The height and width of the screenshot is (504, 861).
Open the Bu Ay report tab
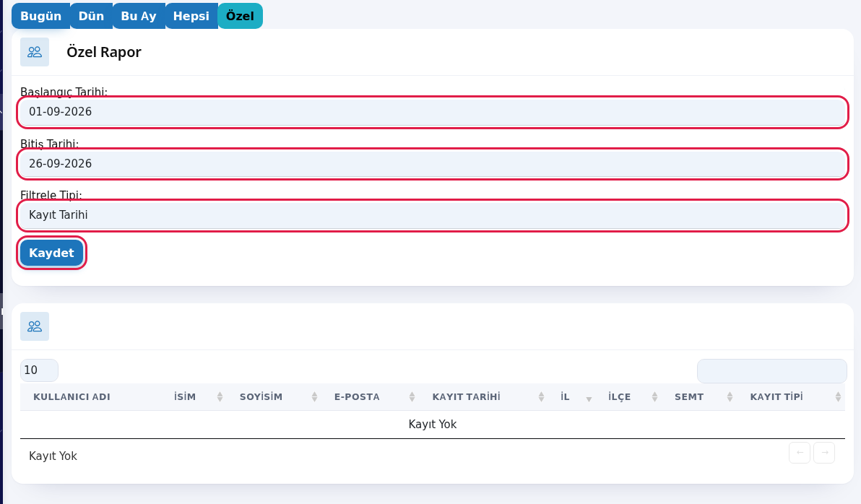(139, 16)
